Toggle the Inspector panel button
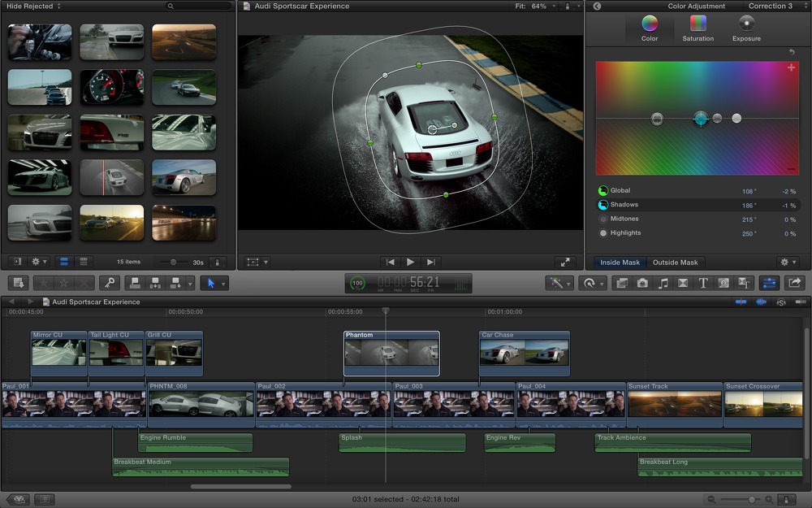Viewport: 812px width, 508px height. [769, 283]
